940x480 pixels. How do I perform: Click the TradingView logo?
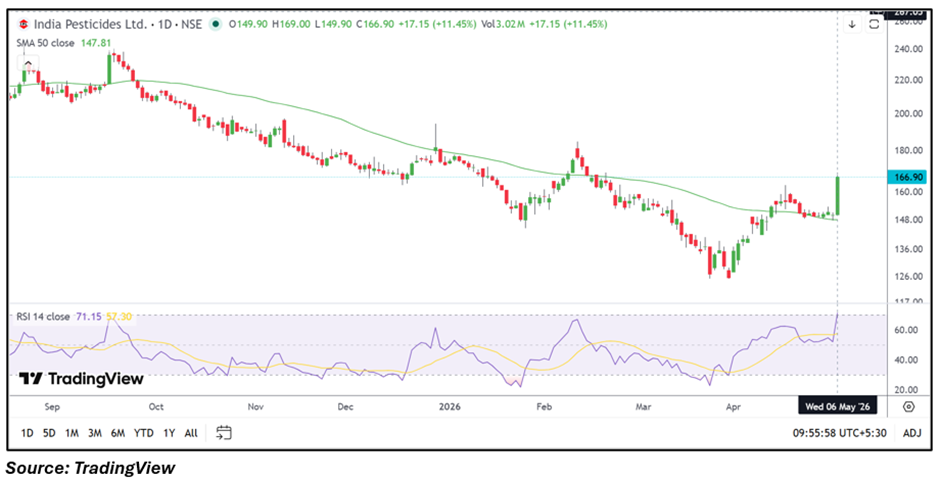(x=81, y=379)
